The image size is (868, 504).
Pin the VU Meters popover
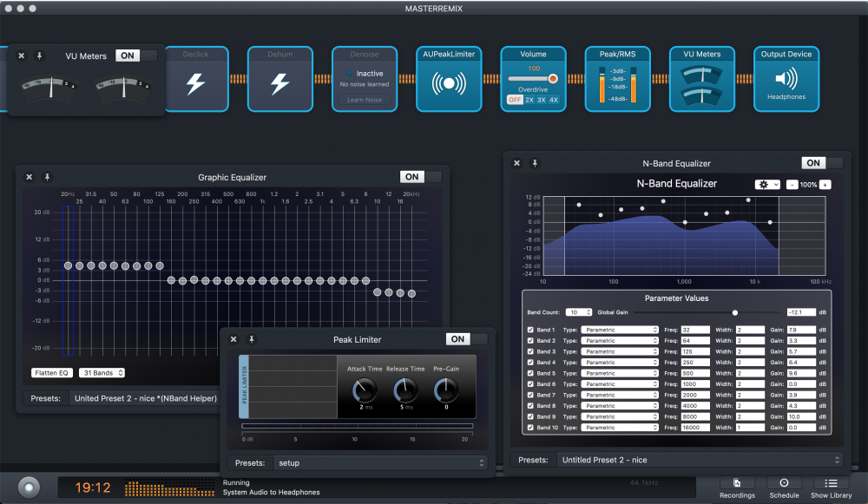[39, 56]
